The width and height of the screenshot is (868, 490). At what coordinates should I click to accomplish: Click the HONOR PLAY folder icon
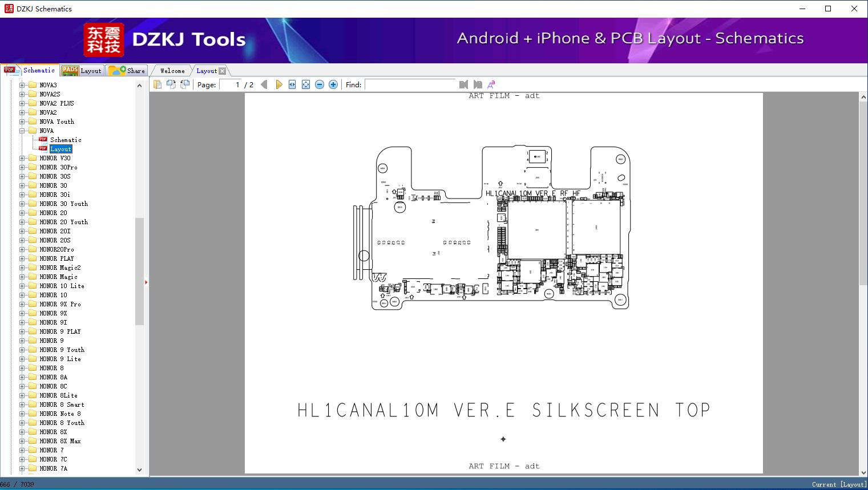click(x=33, y=258)
